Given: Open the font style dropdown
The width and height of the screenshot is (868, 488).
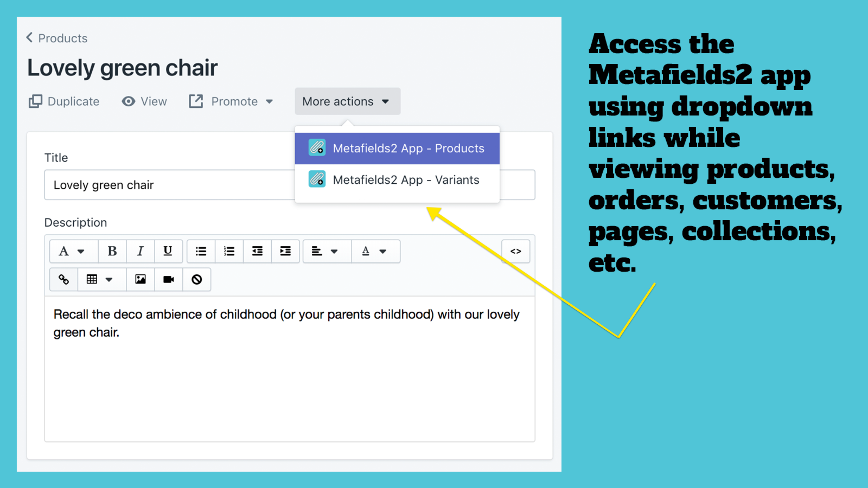Looking at the screenshot, I should [x=73, y=251].
